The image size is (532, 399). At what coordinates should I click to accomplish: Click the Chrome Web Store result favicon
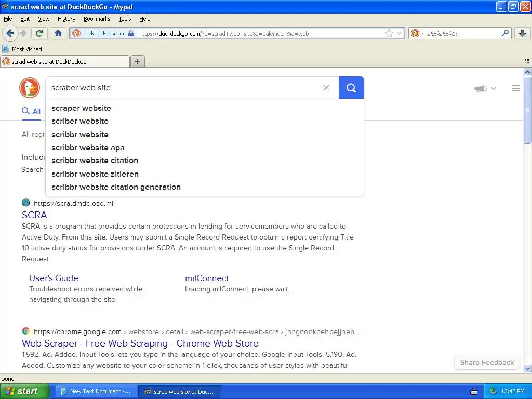[26, 331]
